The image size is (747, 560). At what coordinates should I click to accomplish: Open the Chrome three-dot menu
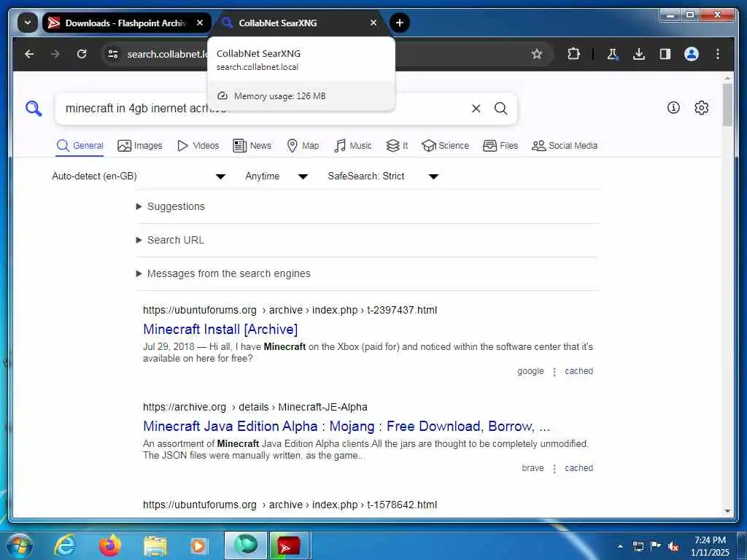click(x=718, y=54)
